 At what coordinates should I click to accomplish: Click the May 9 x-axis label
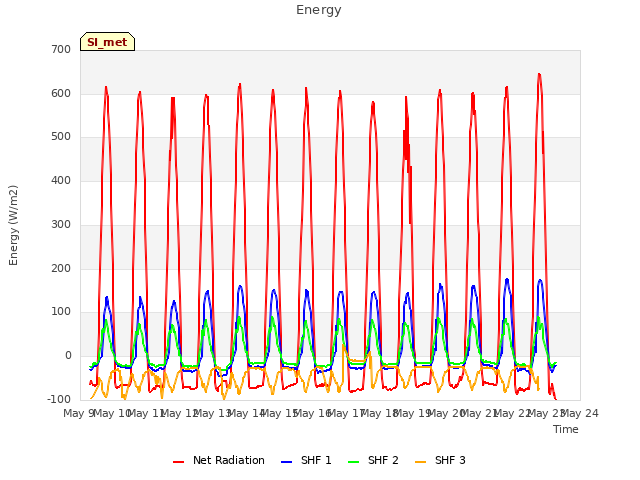[x=78, y=413]
